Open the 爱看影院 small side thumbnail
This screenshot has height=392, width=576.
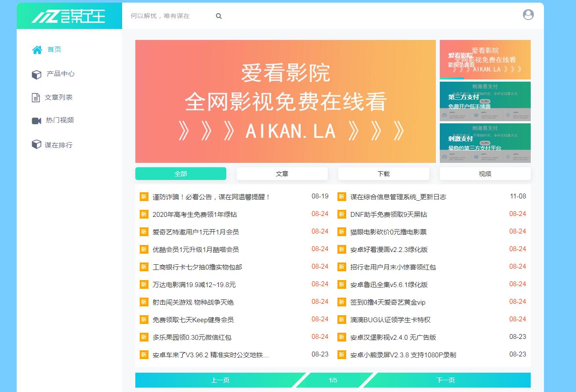click(x=485, y=60)
